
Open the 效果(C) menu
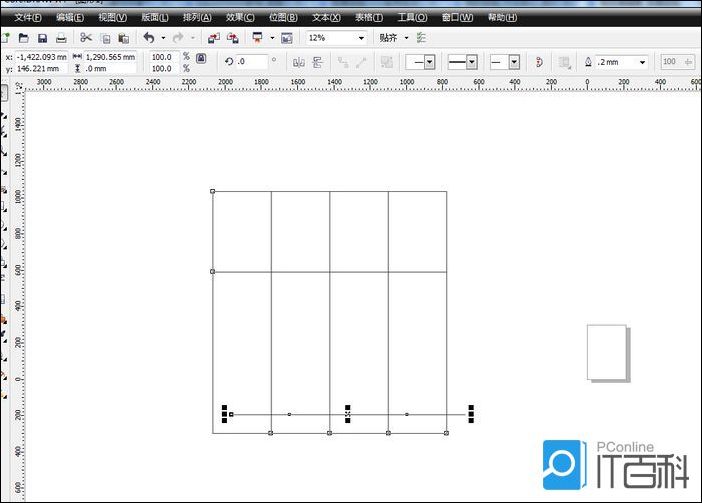(240, 17)
